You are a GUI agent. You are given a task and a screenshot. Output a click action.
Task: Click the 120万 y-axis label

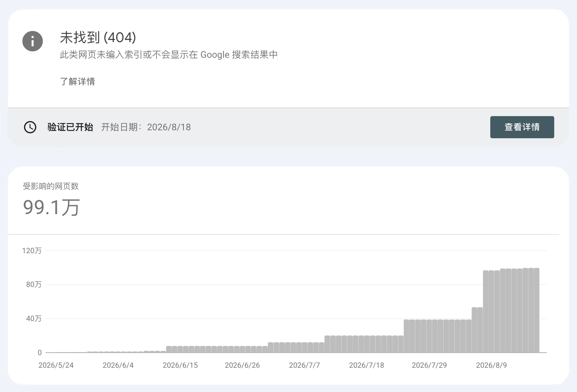point(32,251)
